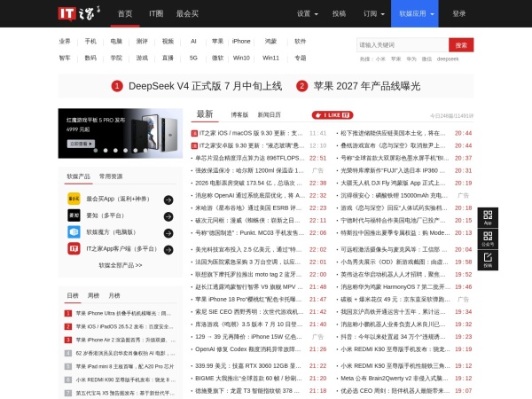Click arrow next to 要知（多平台）
532x399 pixels.
(x=168, y=216)
